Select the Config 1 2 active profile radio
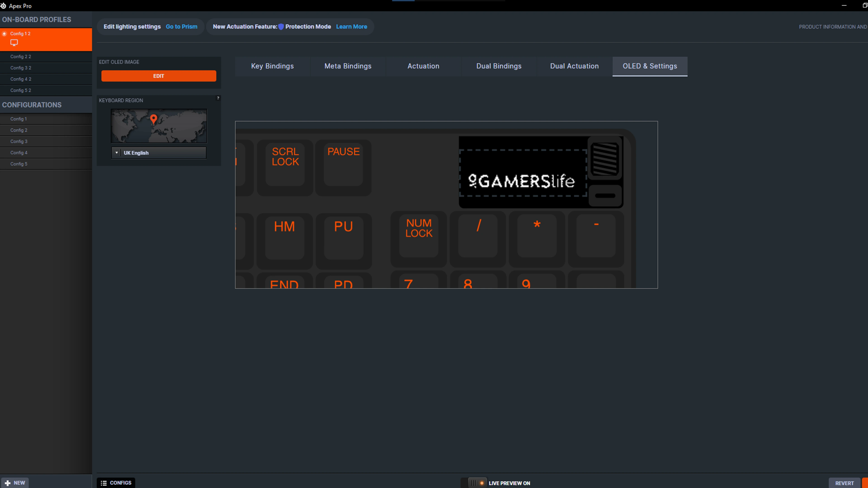868x488 pixels. (4, 34)
